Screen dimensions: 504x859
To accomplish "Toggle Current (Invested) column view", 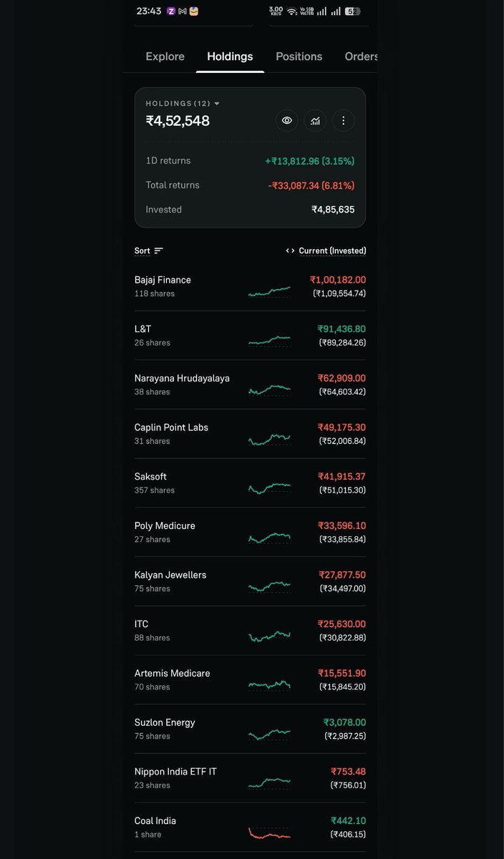I will 326,251.
